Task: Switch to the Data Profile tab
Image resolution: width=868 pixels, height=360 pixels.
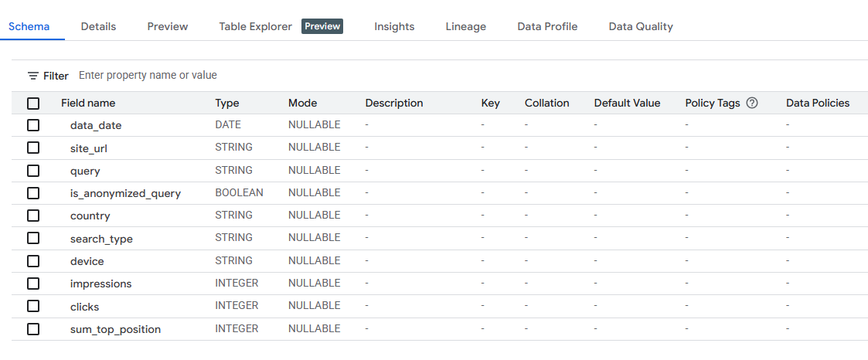Action: 547,26
